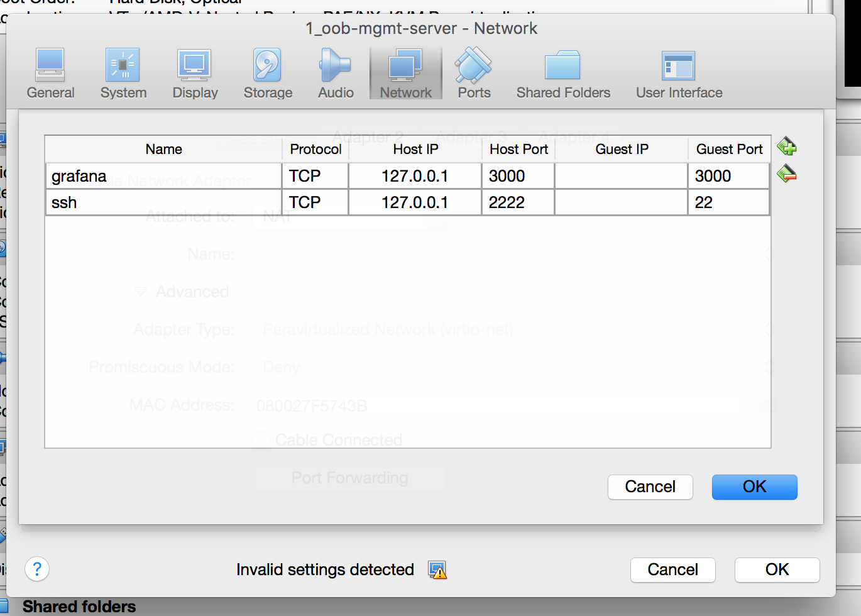Viewport: 861px width, 616px height.
Task: Click the Guest Port column header
Action: point(729,149)
